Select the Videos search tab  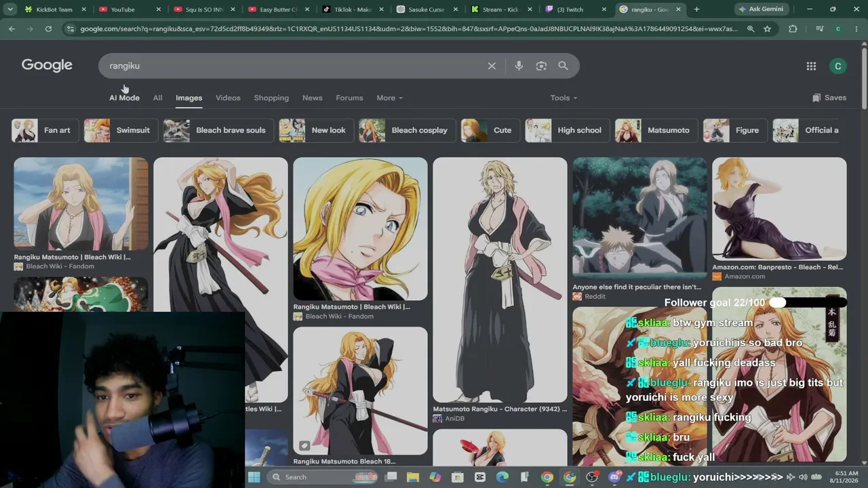click(x=228, y=98)
